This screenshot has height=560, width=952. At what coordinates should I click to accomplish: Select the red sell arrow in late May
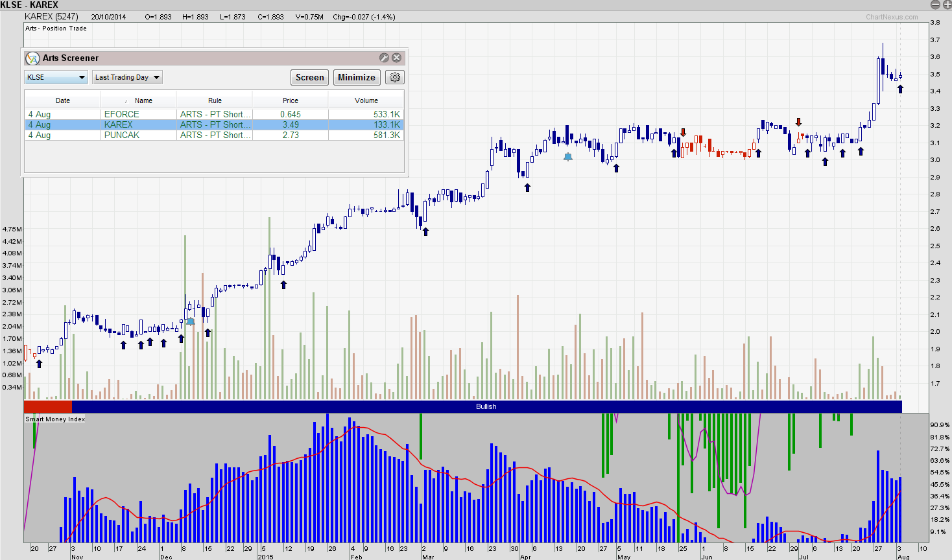point(683,133)
